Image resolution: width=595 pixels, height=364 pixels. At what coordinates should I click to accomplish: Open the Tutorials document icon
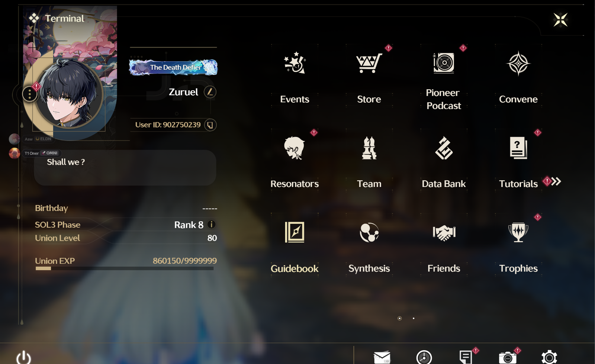coord(518,148)
